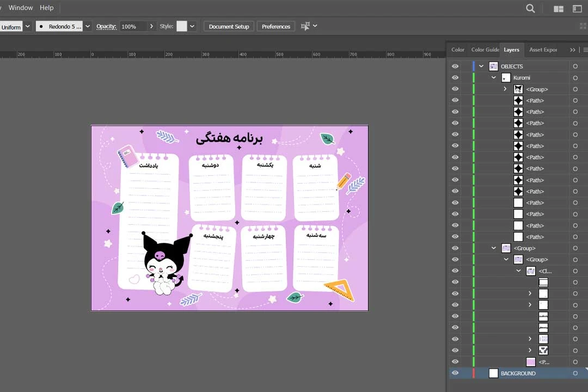
Task: Select the "یکشنبه" card heading
Action: (x=265, y=164)
